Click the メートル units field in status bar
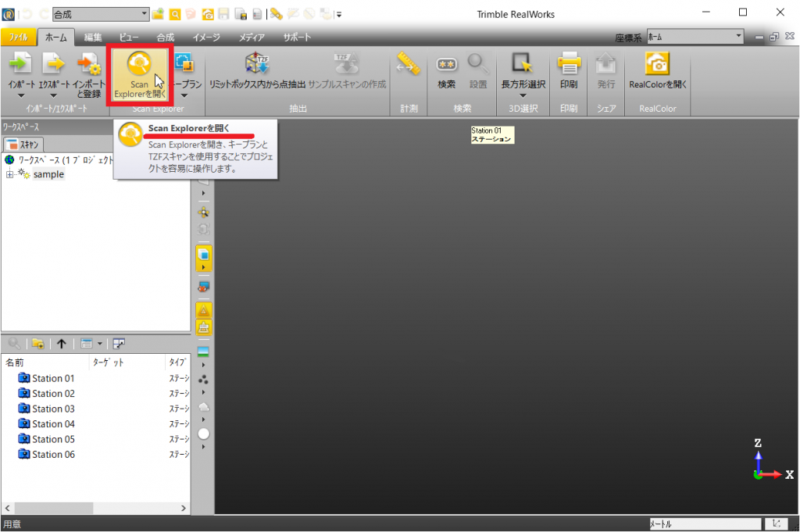 coord(703,524)
